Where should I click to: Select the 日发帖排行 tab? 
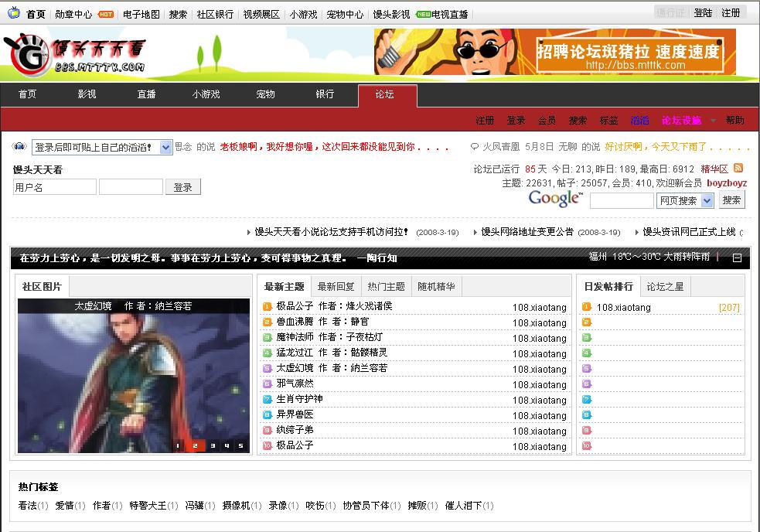pos(608,287)
